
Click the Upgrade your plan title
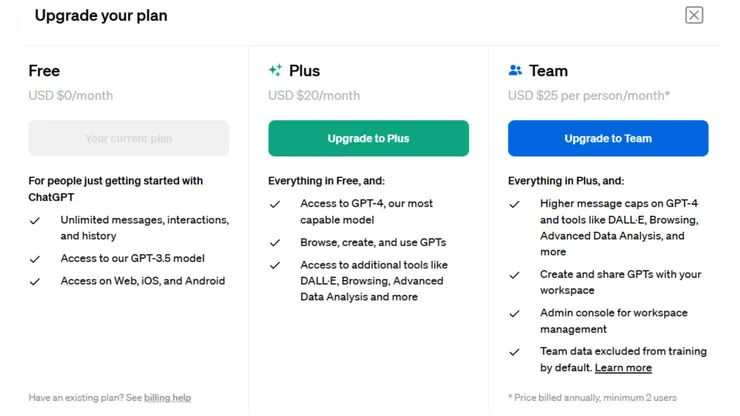point(101,16)
